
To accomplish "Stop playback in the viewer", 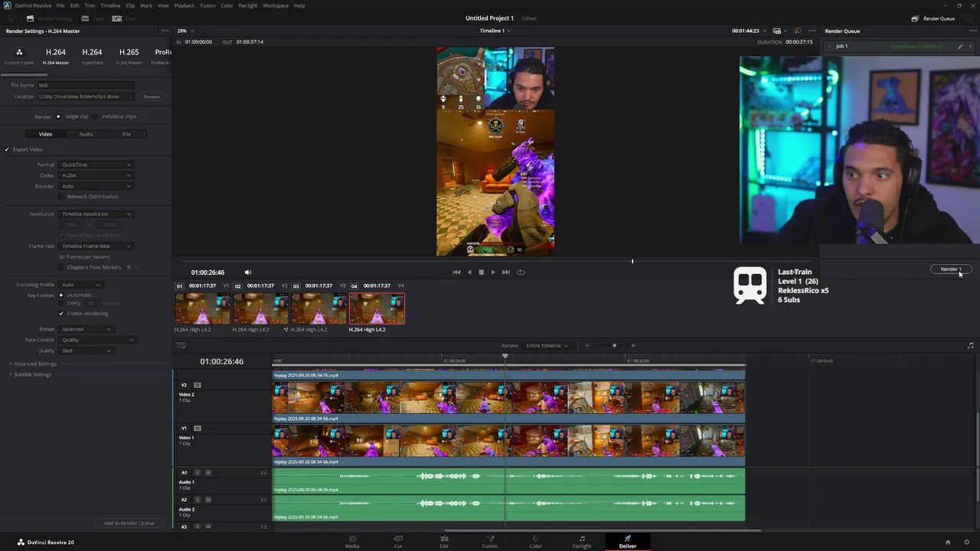I will [481, 272].
